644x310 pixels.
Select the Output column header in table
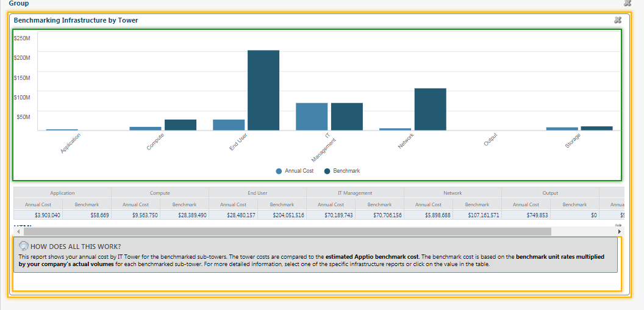(550, 193)
